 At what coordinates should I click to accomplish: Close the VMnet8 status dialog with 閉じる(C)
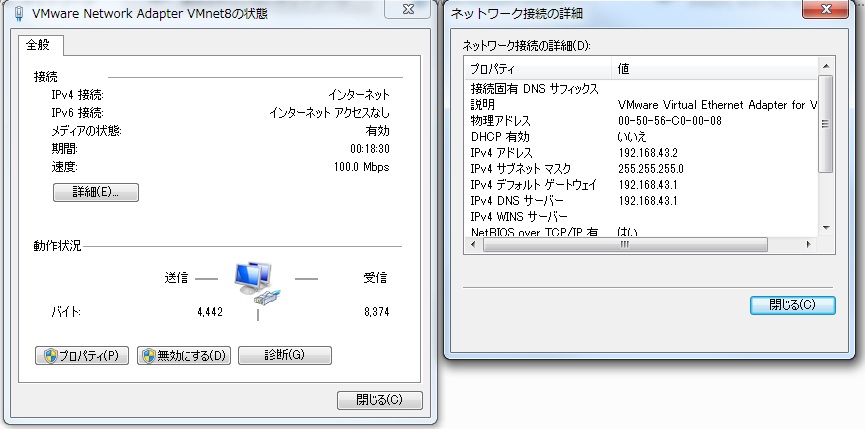point(380,399)
